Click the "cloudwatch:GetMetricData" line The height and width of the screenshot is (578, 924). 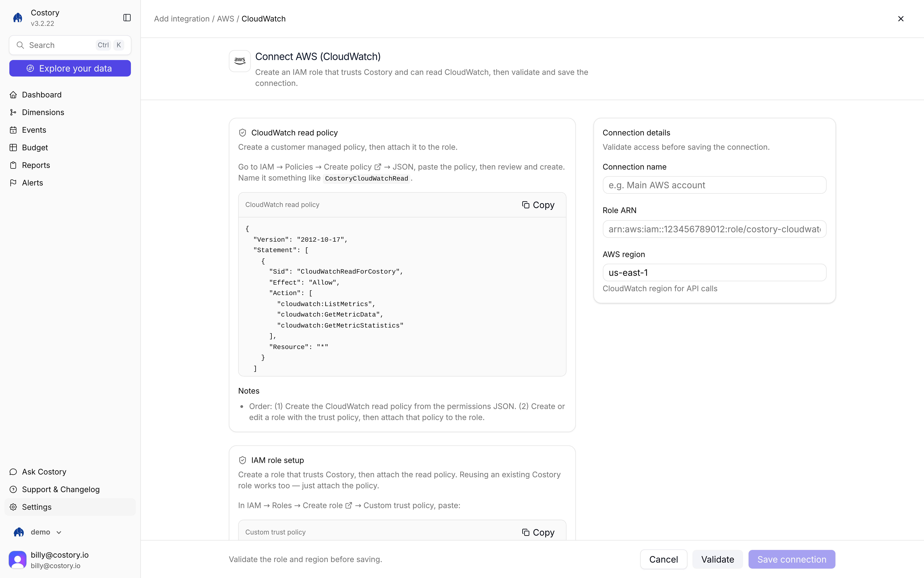point(330,315)
